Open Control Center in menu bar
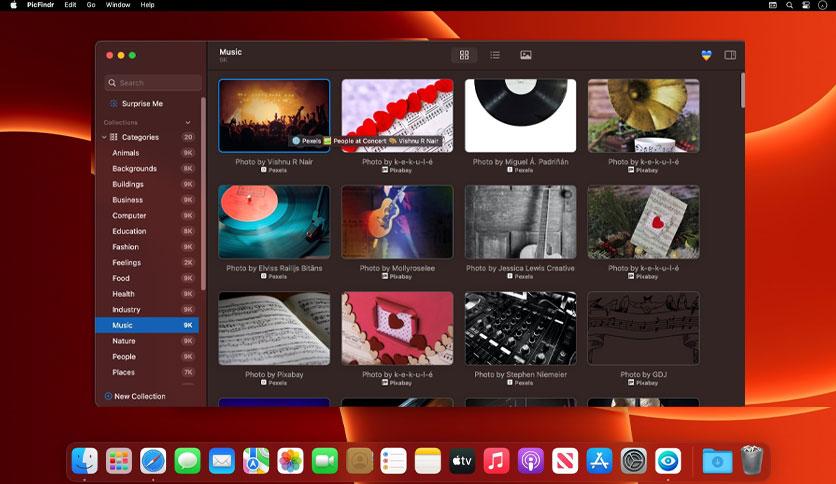 coord(806,5)
